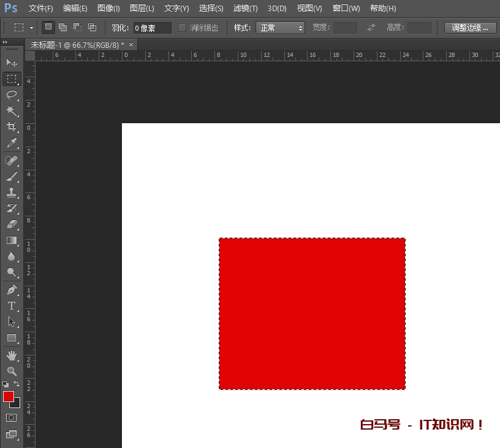
Task: Select the Move tool
Action: tap(11, 63)
